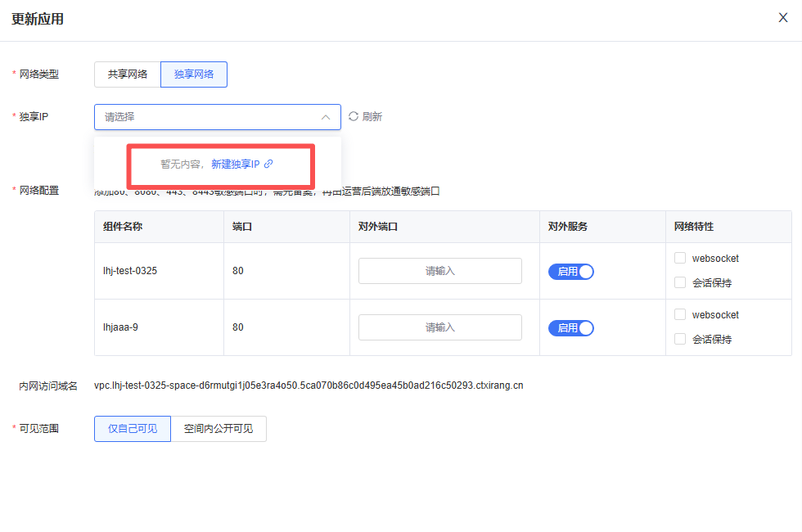Enable websocket checkbox for lhj-test-0325

click(680, 259)
